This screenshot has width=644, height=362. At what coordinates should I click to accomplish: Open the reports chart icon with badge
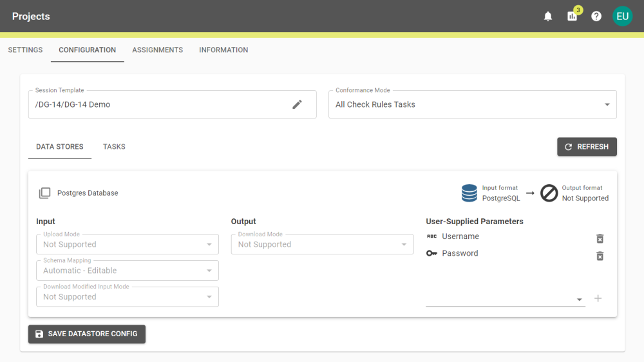coord(572,17)
